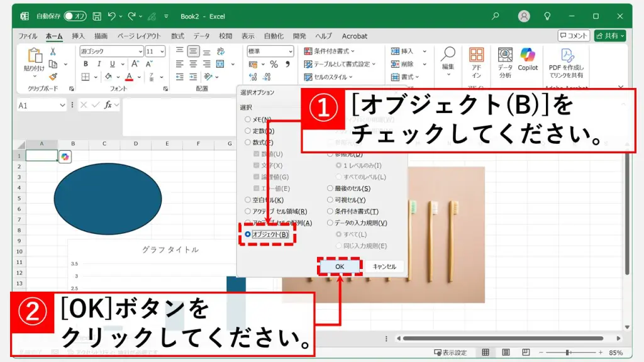The image size is (644, 362).
Task: Click the Save icon in title bar
Action: (97, 16)
